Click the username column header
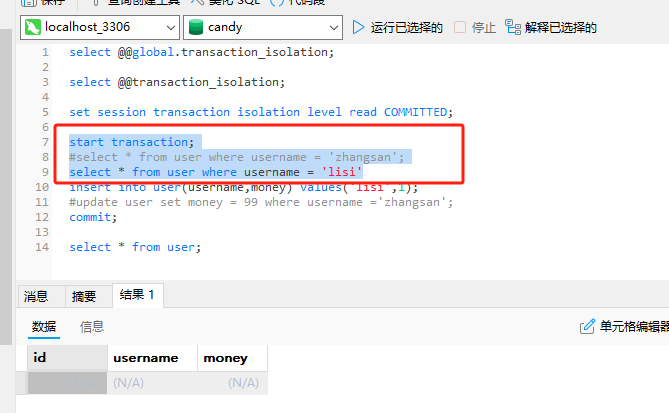This screenshot has width=669, height=413. 152,358
